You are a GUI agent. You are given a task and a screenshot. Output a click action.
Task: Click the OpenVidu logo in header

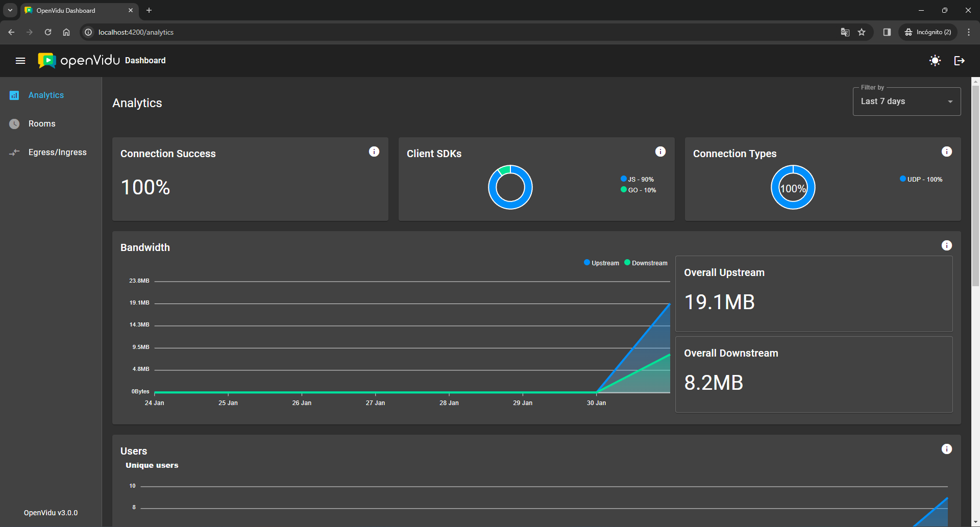[79, 60]
